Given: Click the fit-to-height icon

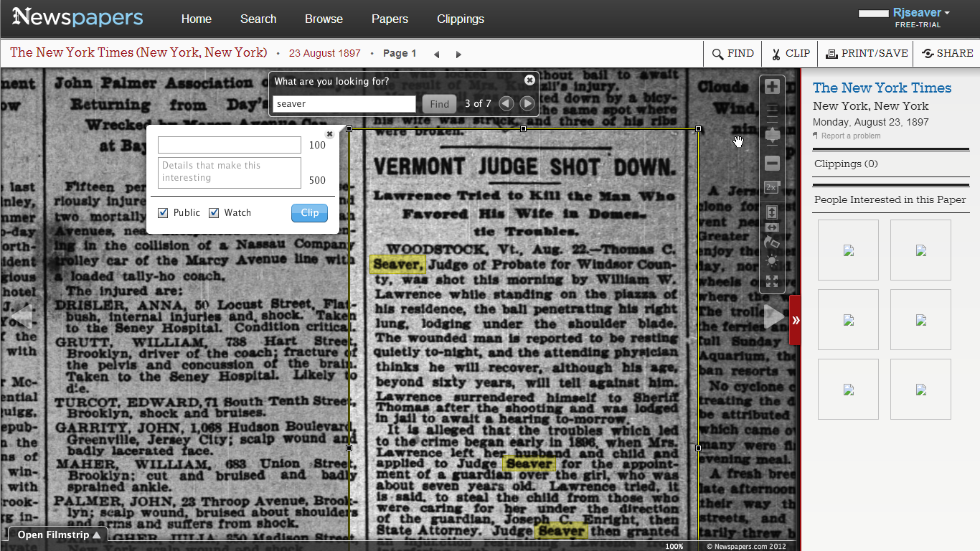Looking at the screenshot, I should [772, 212].
